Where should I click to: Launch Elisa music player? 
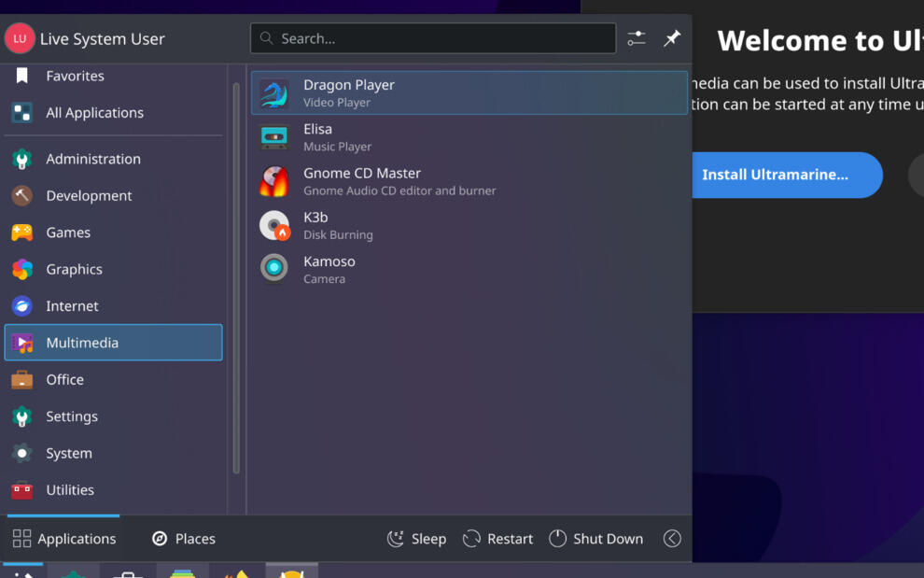point(469,137)
